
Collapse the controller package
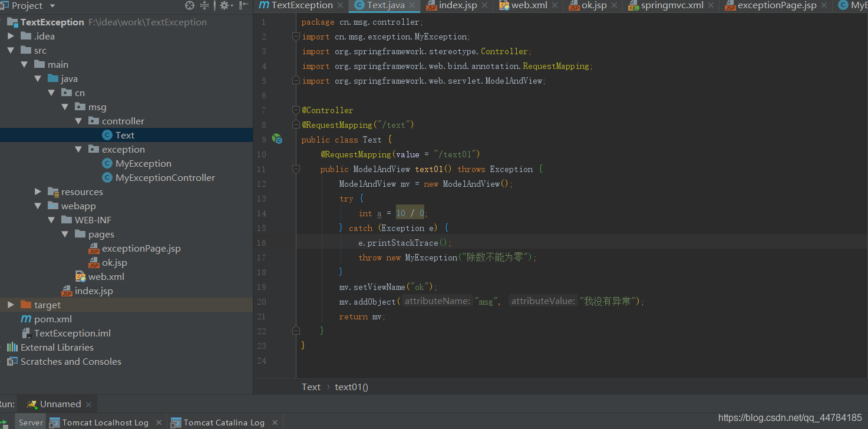78,121
